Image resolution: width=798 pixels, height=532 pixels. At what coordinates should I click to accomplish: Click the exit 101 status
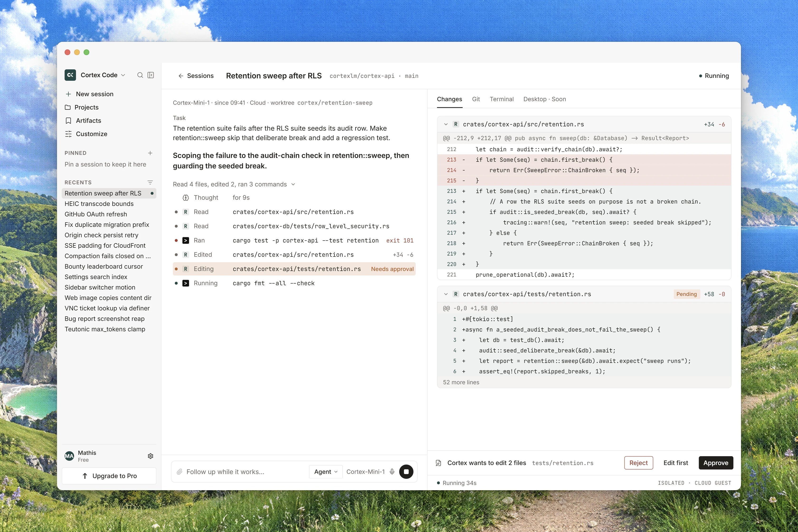click(x=400, y=241)
